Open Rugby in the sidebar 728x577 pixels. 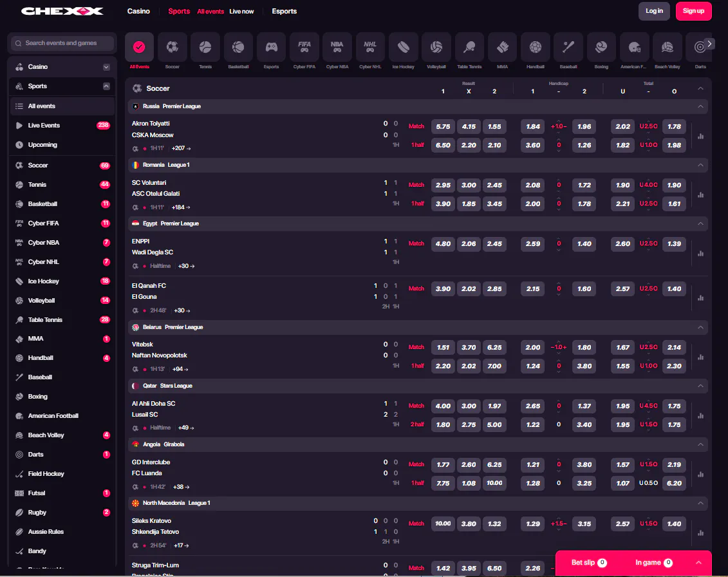coord(62,513)
